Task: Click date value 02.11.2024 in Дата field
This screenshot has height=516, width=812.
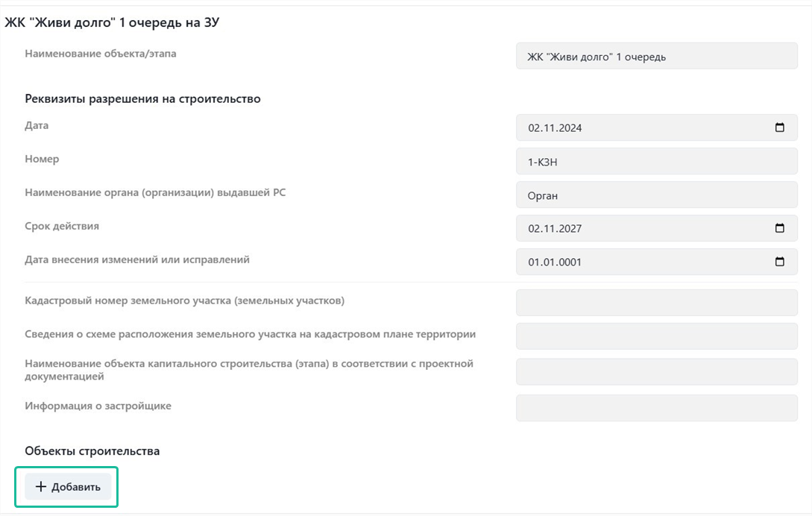Action: (x=555, y=128)
